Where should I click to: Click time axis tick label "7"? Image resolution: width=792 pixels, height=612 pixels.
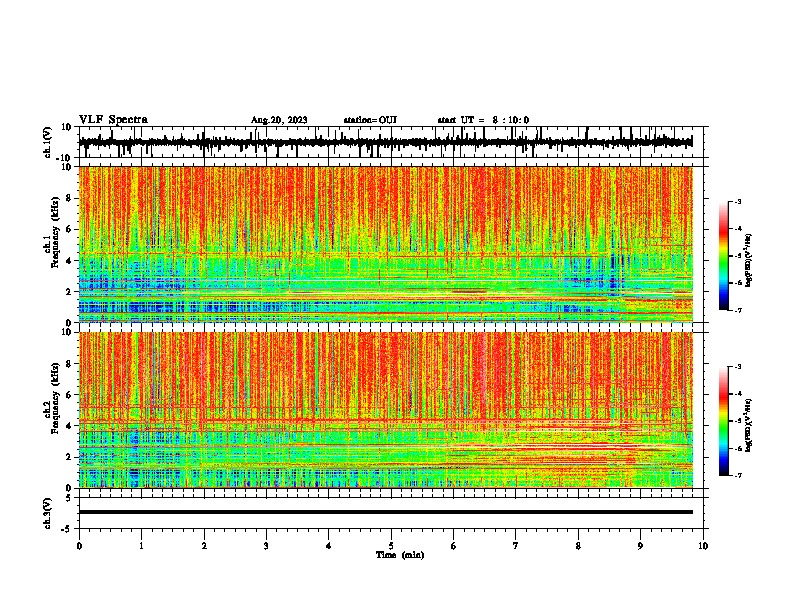pyautogui.click(x=516, y=546)
